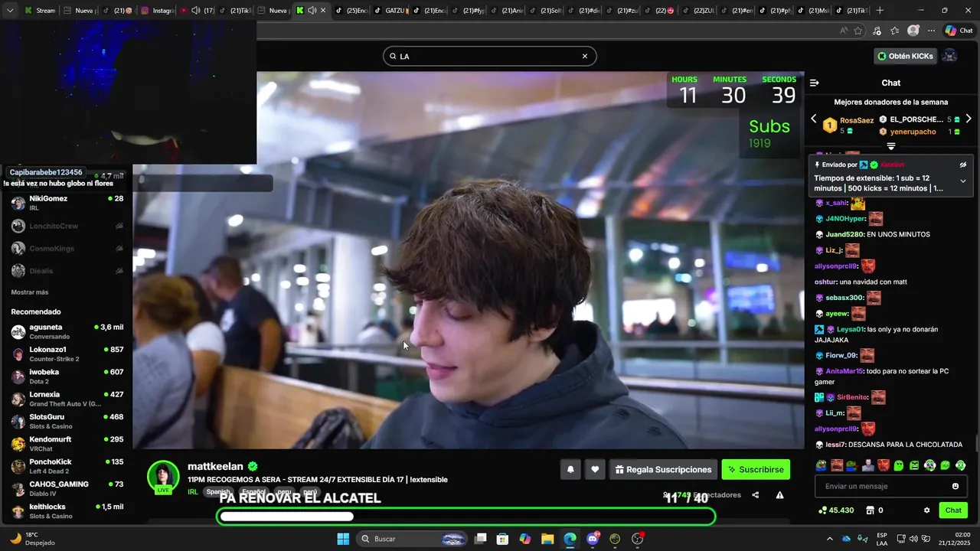Switch to the Instagram browser tab
The image size is (980, 551).
point(157,11)
